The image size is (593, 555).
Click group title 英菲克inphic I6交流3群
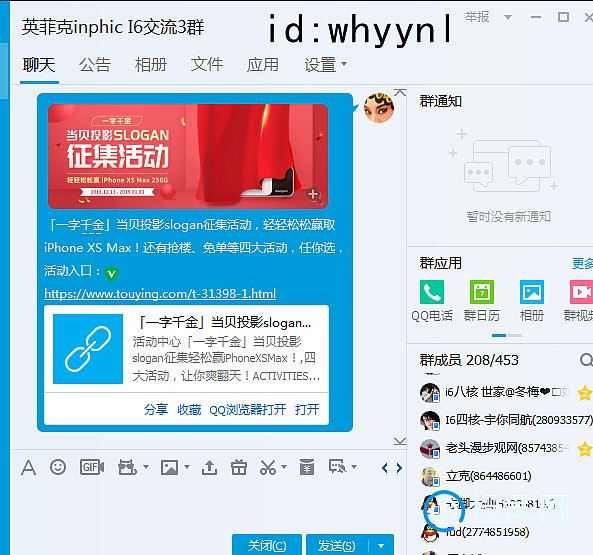[113, 27]
